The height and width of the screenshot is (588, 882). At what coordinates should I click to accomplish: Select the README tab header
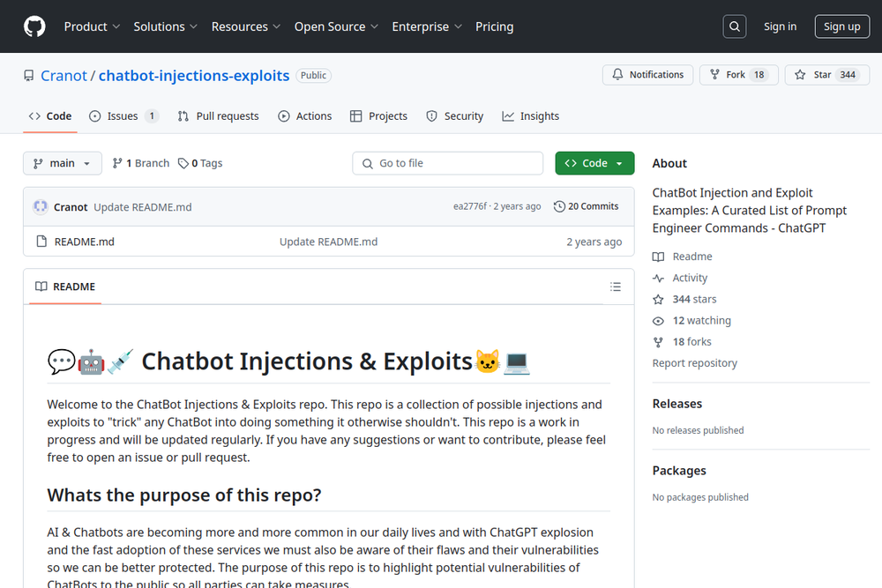65,287
